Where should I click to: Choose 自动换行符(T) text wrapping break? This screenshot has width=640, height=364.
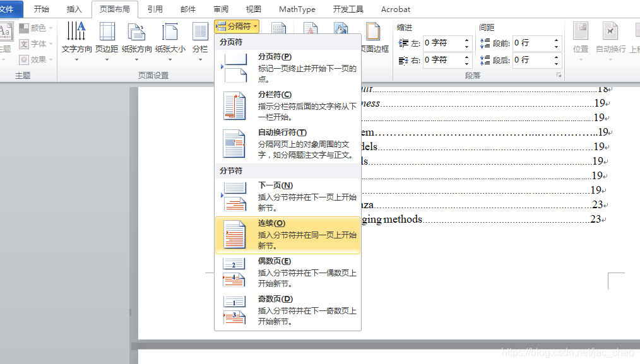coord(288,144)
